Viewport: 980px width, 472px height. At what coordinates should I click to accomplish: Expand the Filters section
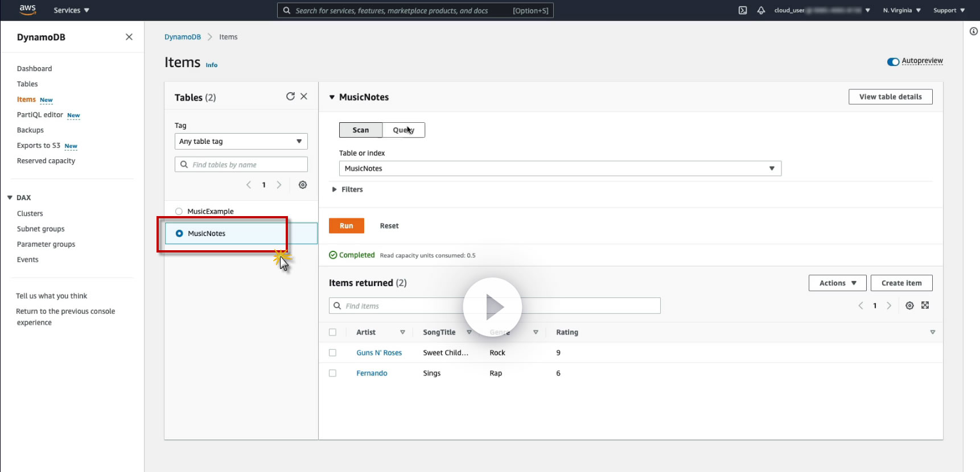[x=347, y=189]
